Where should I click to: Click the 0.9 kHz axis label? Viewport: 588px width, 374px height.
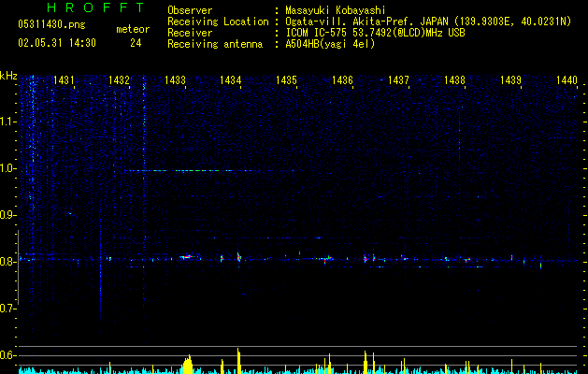point(7,215)
